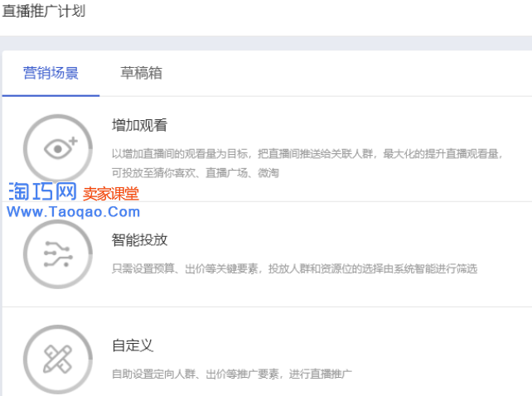Switch to the 营销场景 tab
This screenshot has height=396, width=532.
pos(51,73)
